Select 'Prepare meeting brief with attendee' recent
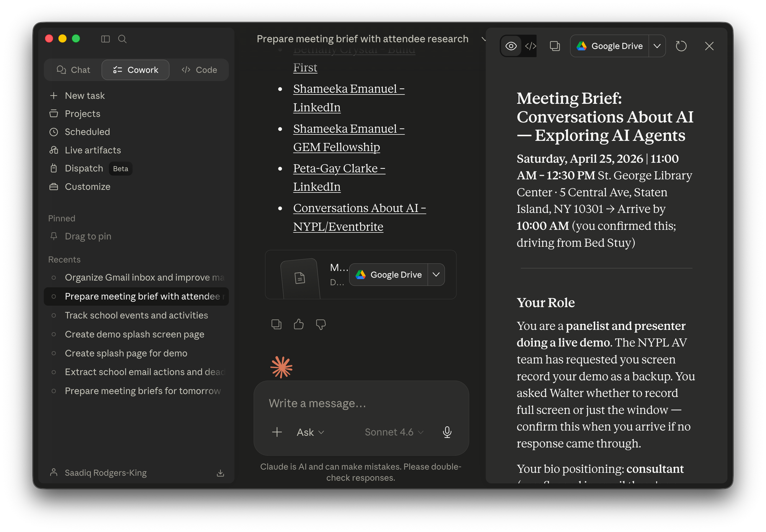The width and height of the screenshot is (766, 532). (x=136, y=297)
